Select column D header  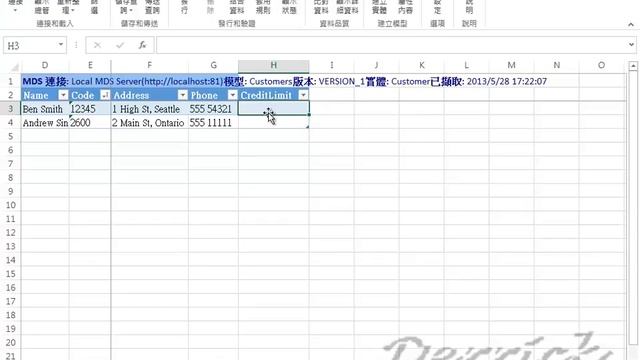click(45, 65)
